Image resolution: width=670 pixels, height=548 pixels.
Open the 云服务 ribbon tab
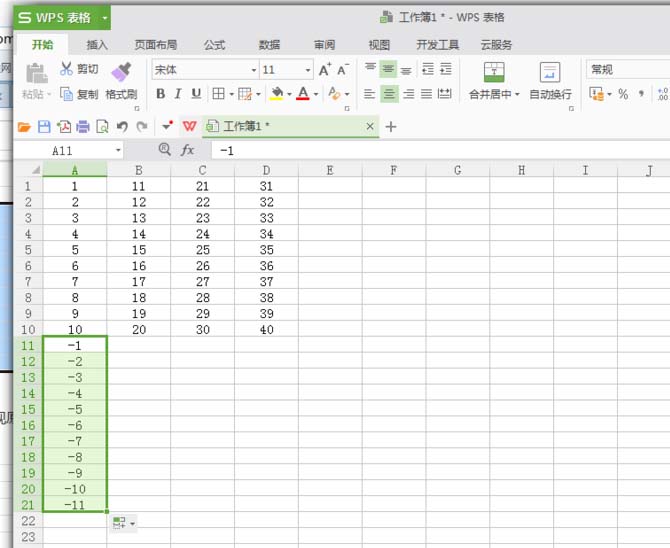click(x=497, y=44)
